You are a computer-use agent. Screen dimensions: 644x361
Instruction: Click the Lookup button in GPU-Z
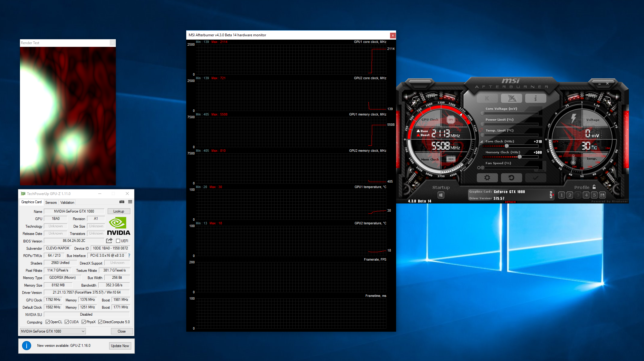119,211
